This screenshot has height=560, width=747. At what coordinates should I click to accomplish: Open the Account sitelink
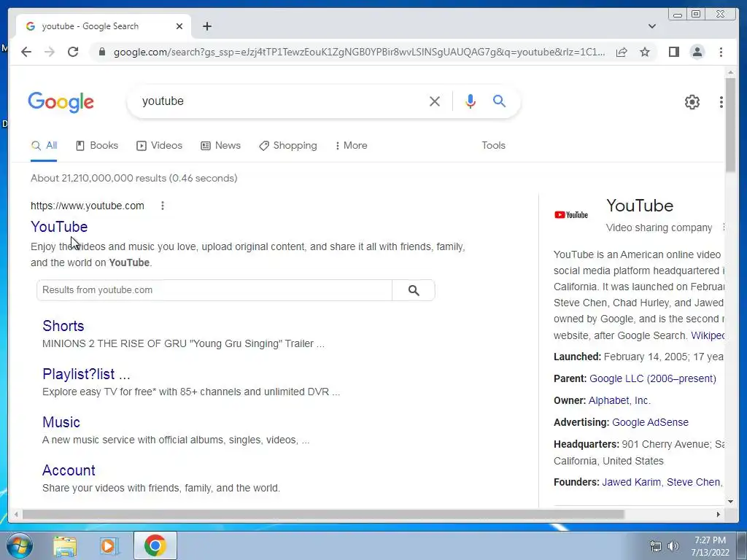coord(69,470)
